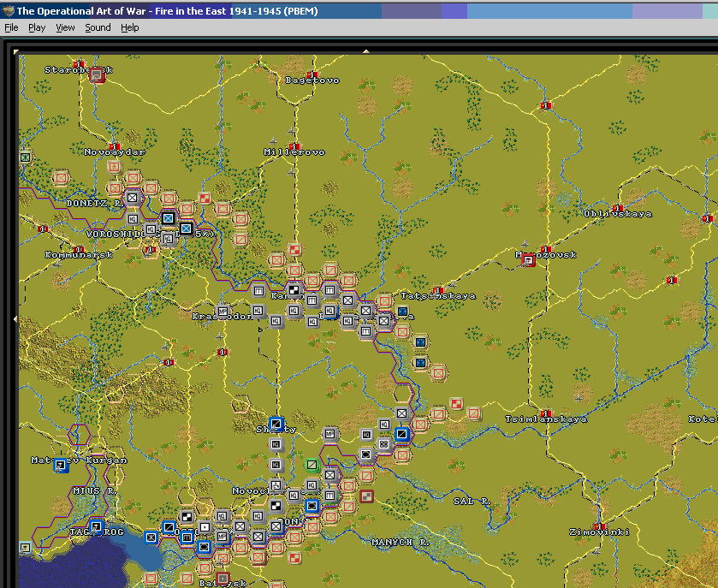Viewport: 718px width, 588px height.
Task: Select the white-dot artillery unit near Rostov
Action: 205,526
